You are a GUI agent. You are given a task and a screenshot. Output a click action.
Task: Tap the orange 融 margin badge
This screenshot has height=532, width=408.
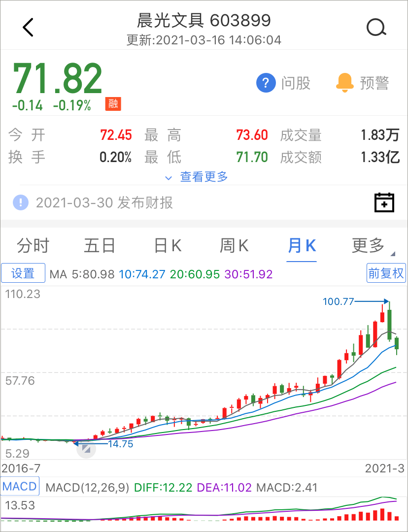[x=113, y=104]
